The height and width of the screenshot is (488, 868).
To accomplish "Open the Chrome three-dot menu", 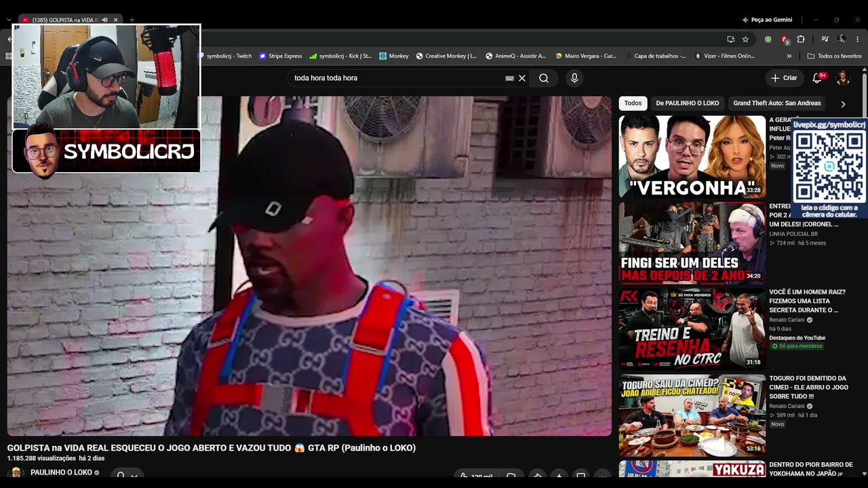I will click(x=858, y=39).
